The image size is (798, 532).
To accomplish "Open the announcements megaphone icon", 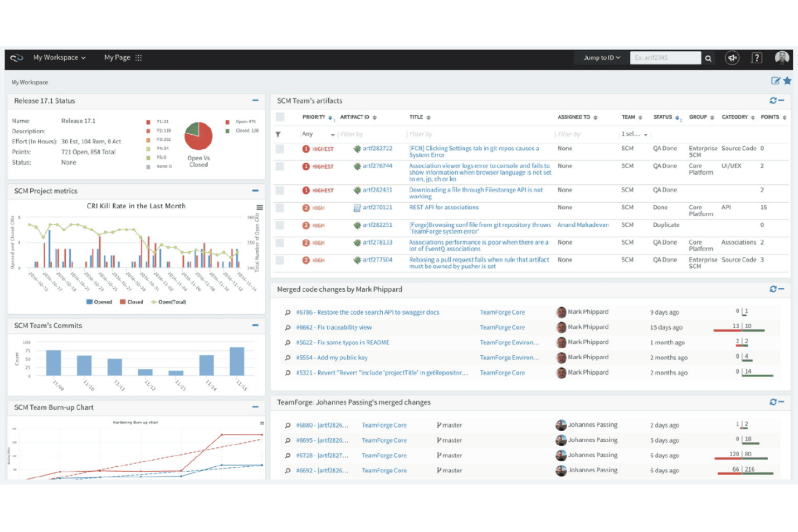I will tap(732, 58).
